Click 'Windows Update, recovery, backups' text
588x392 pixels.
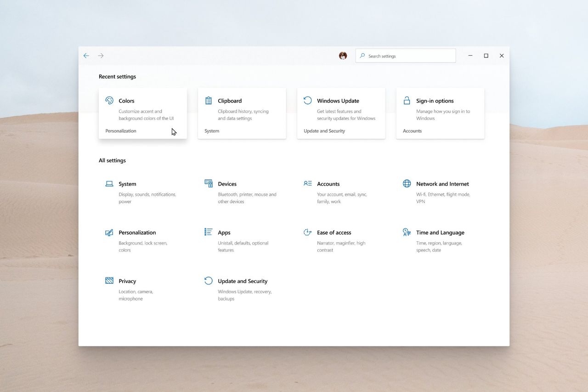[245, 295]
